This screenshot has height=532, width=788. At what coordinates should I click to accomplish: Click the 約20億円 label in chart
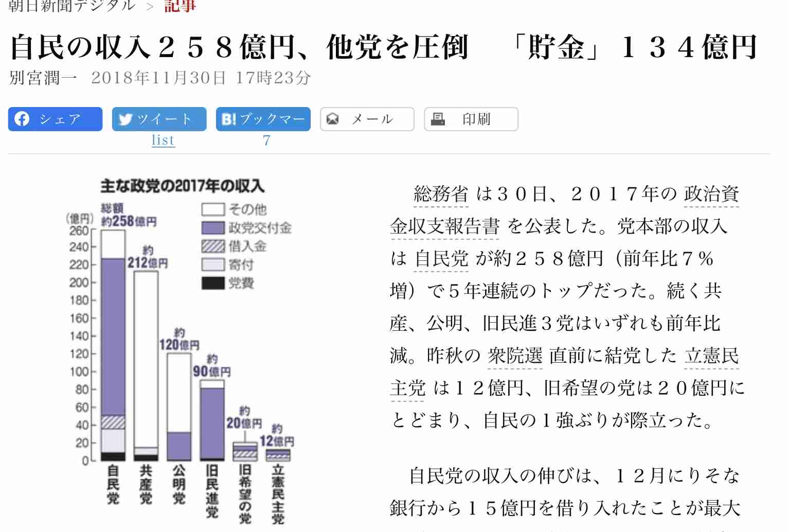(244, 418)
